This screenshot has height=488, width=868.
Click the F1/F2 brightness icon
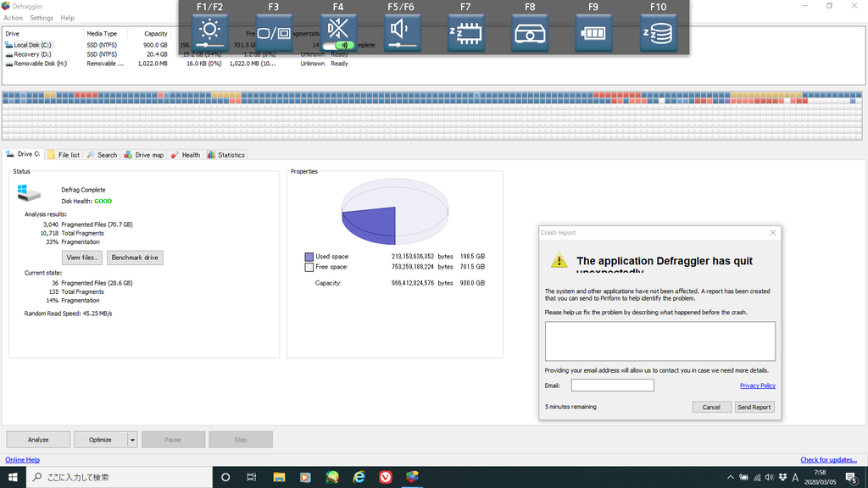(x=209, y=34)
